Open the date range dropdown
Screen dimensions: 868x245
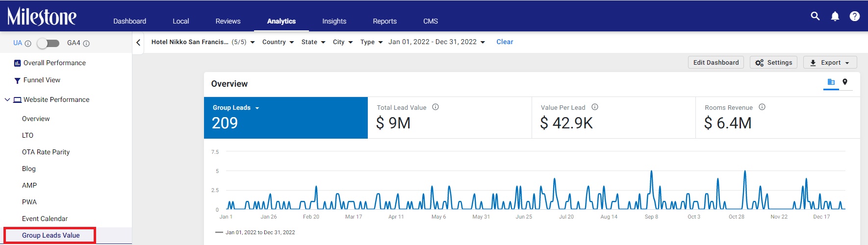436,42
